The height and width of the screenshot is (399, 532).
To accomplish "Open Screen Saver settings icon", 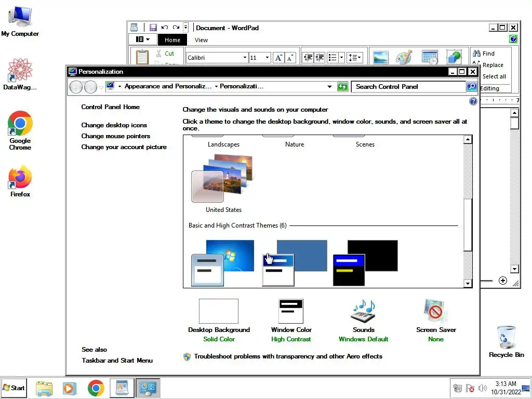I will click(x=436, y=311).
